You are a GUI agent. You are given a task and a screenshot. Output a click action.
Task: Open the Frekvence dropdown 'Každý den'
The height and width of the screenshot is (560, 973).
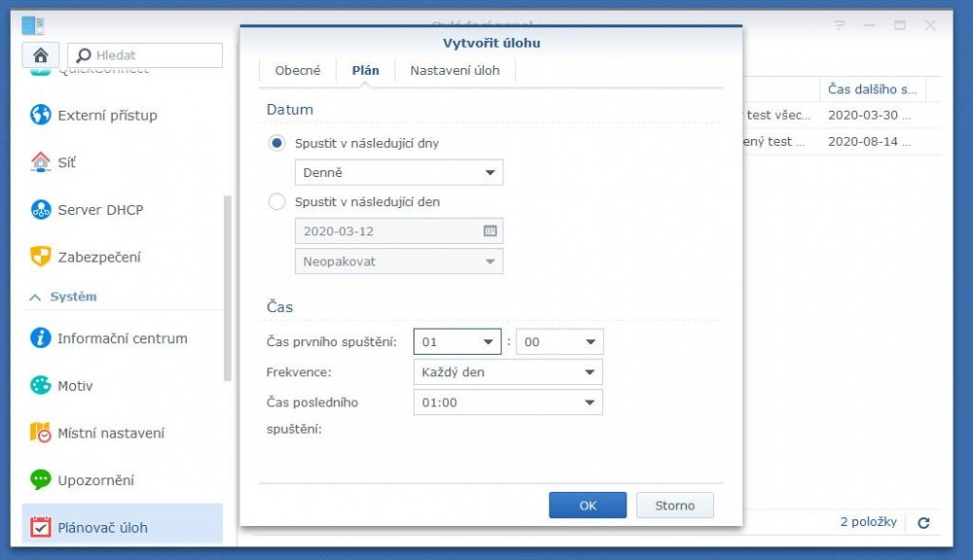click(507, 372)
